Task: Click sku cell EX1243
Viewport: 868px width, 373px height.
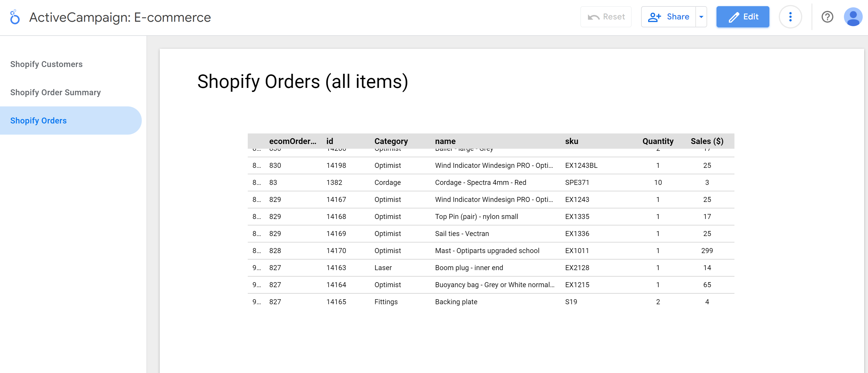Action: tap(577, 200)
